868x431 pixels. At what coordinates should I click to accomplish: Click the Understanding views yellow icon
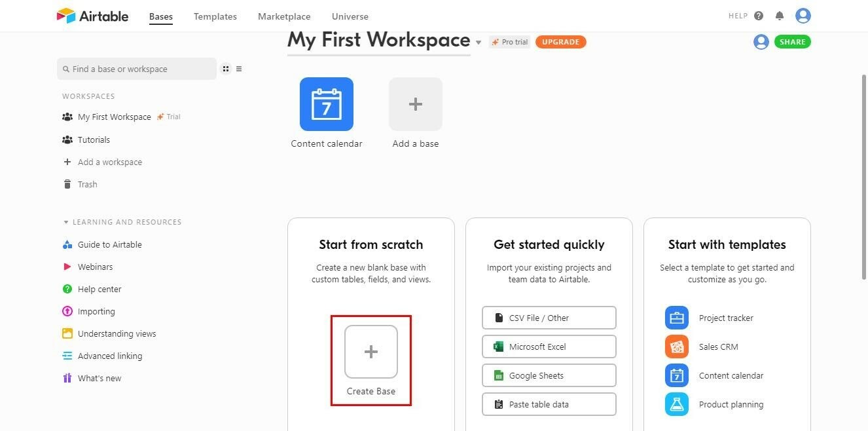(x=67, y=333)
